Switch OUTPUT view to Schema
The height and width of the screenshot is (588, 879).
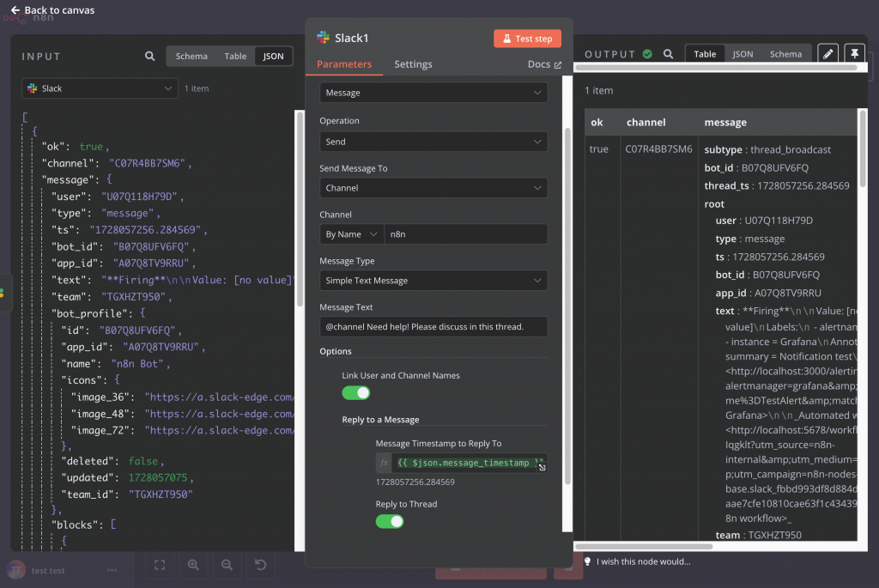[x=785, y=54]
